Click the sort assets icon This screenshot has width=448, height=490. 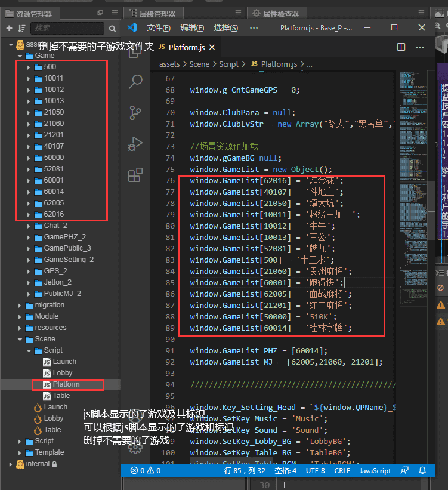click(21, 29)
